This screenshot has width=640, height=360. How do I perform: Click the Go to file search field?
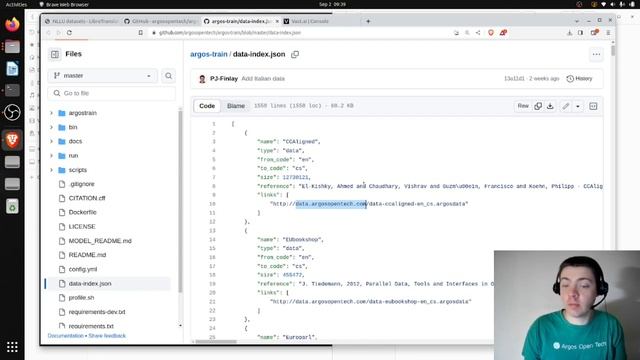pyautogui.click(x=111, y=93)
